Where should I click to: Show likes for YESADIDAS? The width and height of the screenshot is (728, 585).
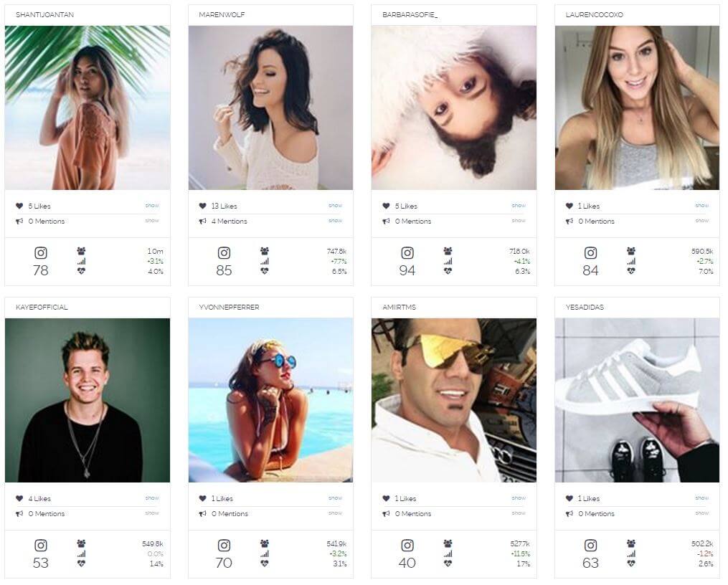[x=702, y=498]
